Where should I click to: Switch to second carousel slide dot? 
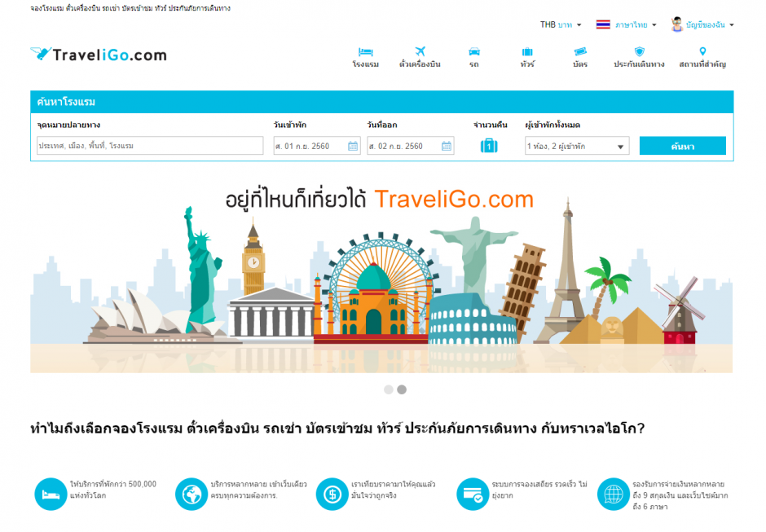tap(402, 389)
